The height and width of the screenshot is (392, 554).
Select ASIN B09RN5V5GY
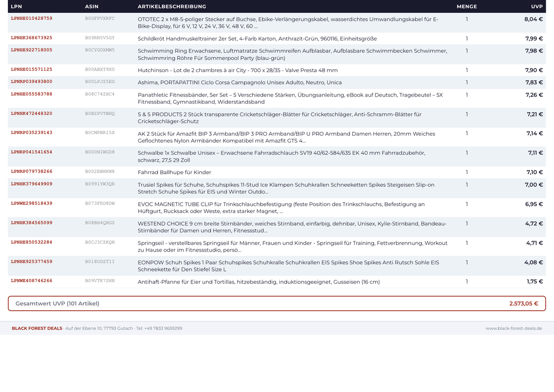pos(100,38)
